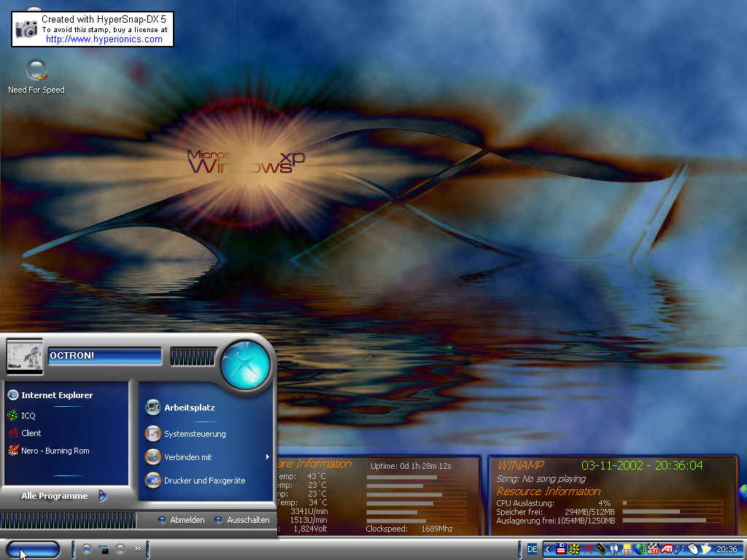Click the Systemsteuerung icon
747x560 pixels.
pos(153,433)
